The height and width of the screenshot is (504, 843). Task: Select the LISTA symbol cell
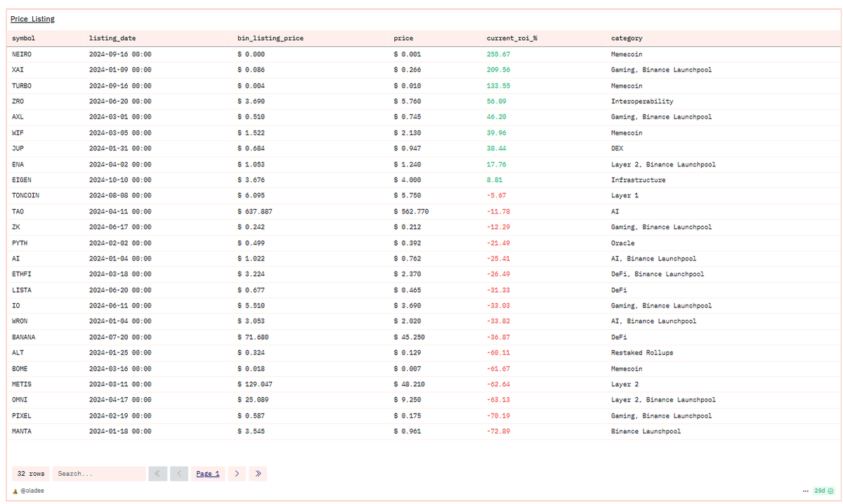[x=22, y=290]
